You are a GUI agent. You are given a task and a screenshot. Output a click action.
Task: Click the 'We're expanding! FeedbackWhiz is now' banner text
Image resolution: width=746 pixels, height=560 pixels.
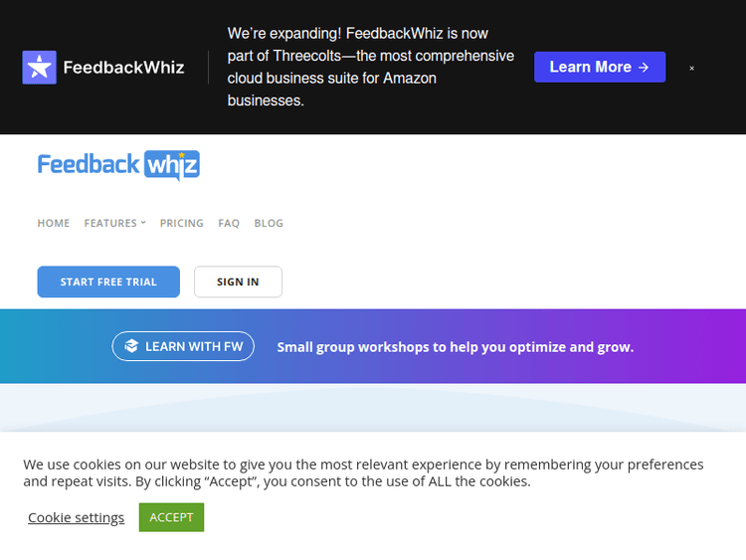(x=358, y=33)
